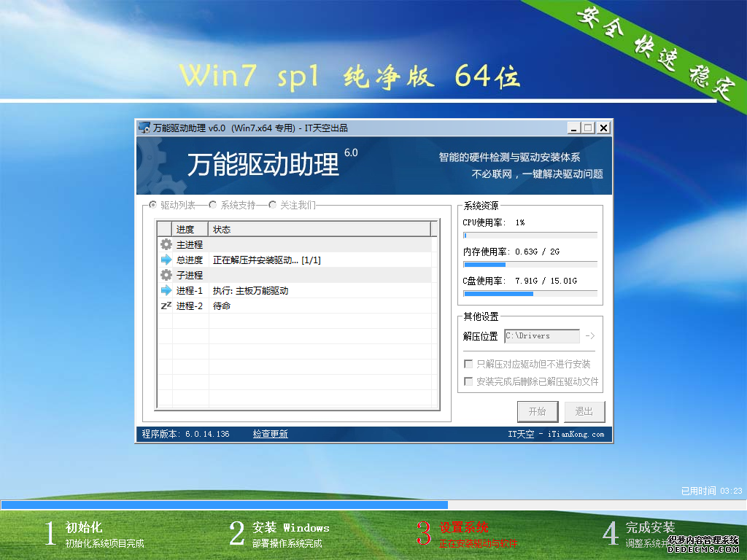Screen dimensions: 747x560
Task: Select the 主进程 row label
Action: pos(190,245)
